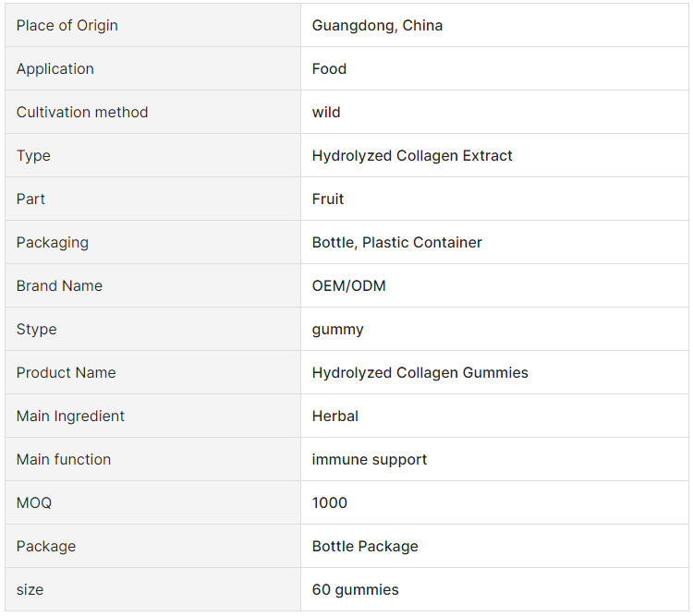Viewport: 693px width, 616px height.
Task: Select the MOQ value 1000
Action: (x=330, y=503)
